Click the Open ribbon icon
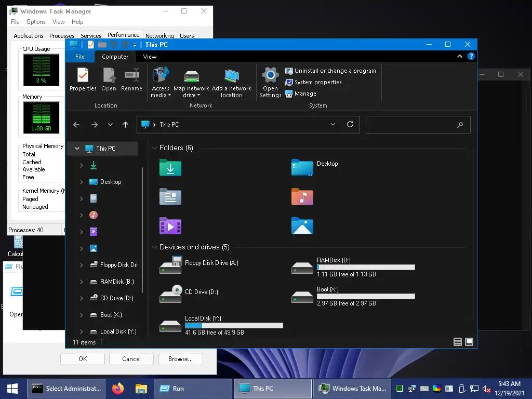 point(109,79)
